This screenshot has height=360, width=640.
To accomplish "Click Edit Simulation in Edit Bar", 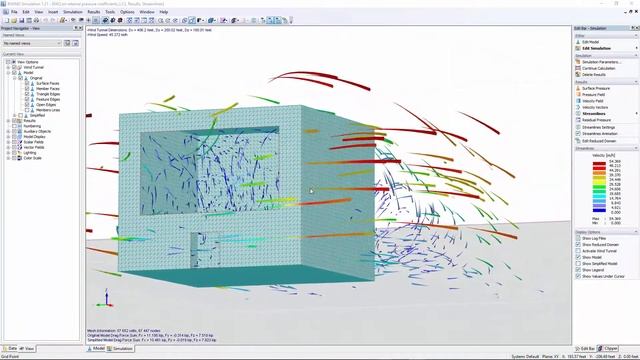I will [596, 48].
